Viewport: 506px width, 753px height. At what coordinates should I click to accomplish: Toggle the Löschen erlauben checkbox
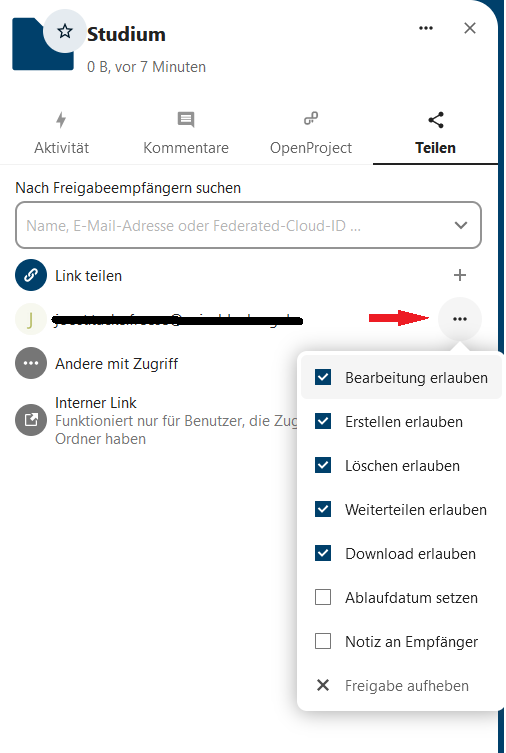[323, 465]
